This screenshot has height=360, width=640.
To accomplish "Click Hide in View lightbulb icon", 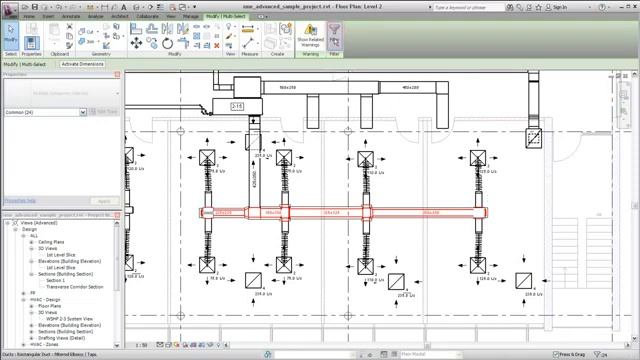I will (x=229, y=27).
